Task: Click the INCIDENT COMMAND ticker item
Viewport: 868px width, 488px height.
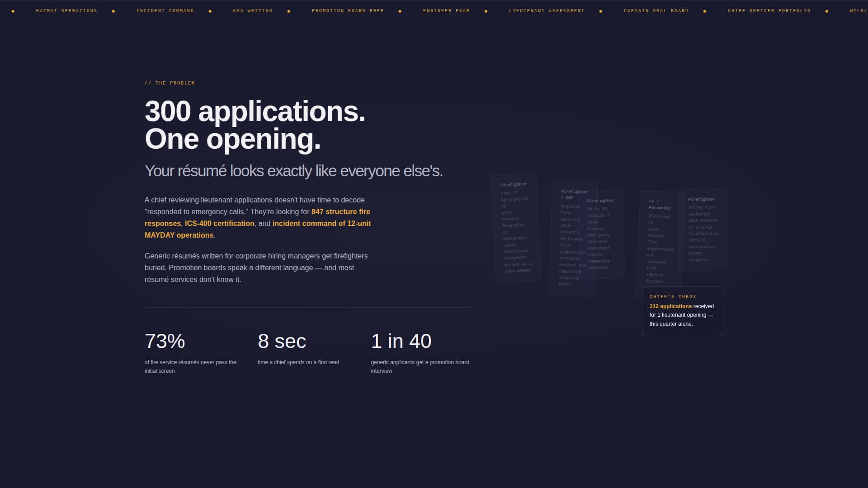Action: (165, 11)
